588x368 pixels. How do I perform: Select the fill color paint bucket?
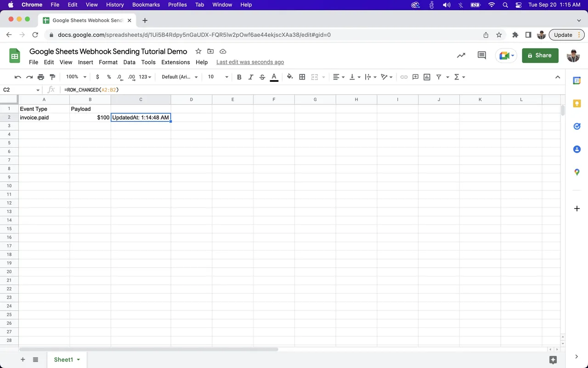click(x=290, y=77)
